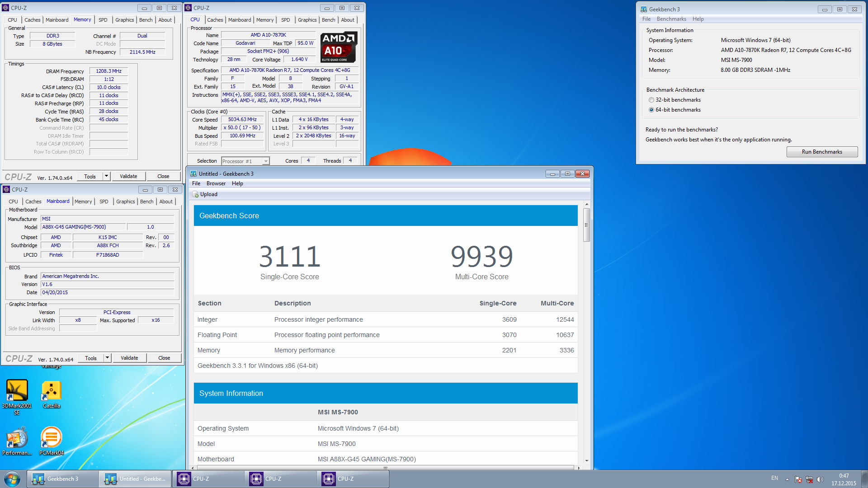Viewport: 868px width, 488px height.
Task: Open SPD tab in top-left CPU-Z window
Action: [x=103, y=20]
